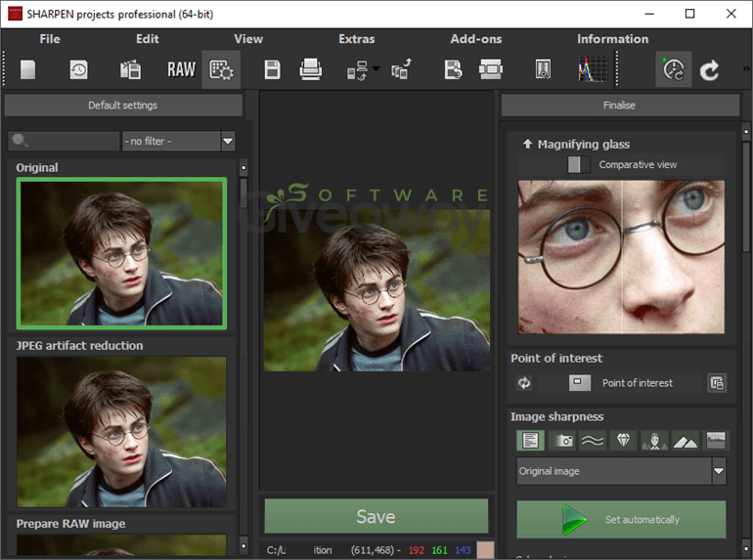Click the Point of interest copy windows icon
The height and width of the screenshot is (560, 753).
point(717,383)
